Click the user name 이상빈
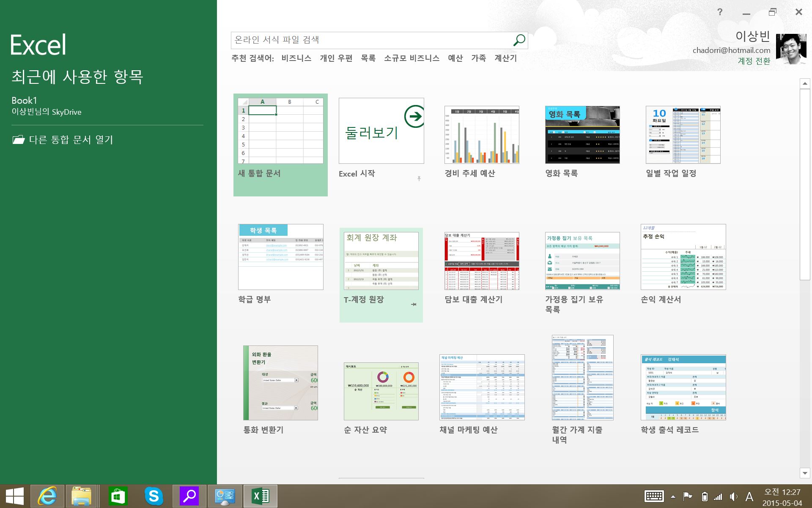812x508 pixels. tap(753, 36)
